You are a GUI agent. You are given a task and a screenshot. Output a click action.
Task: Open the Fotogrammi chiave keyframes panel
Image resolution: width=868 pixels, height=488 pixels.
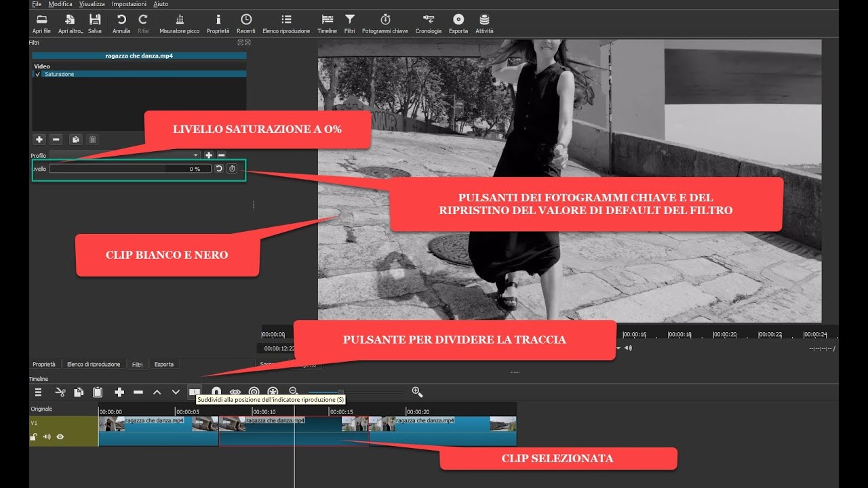pos(385,24)
